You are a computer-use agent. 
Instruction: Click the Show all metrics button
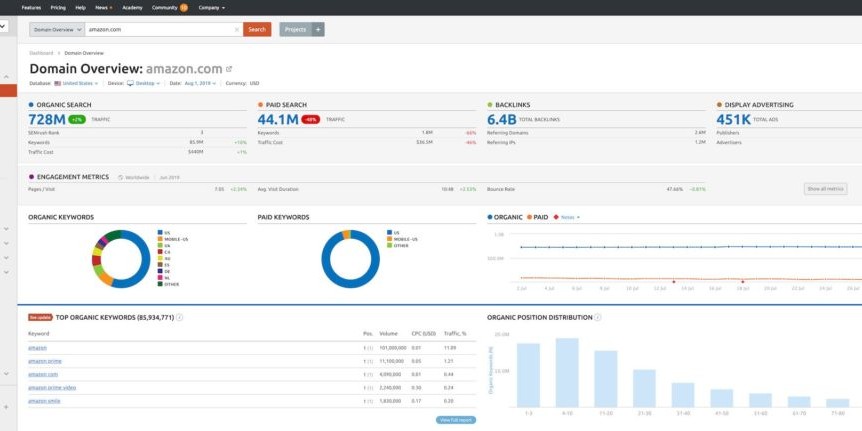pos(825,189)
